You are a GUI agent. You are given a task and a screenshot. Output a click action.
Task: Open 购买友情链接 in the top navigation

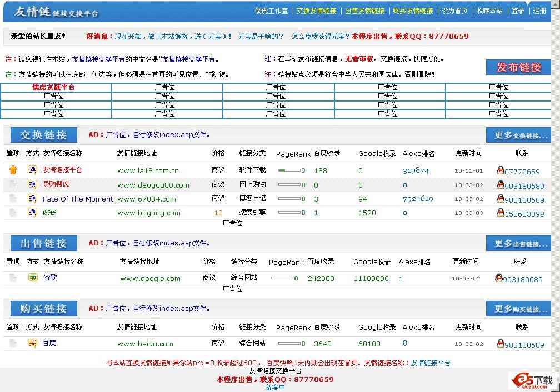tap(413, 11)
